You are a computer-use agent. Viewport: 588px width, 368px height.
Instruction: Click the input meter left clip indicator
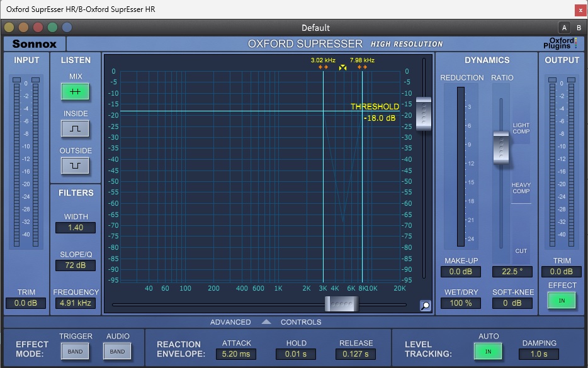[x=16, y=80]
